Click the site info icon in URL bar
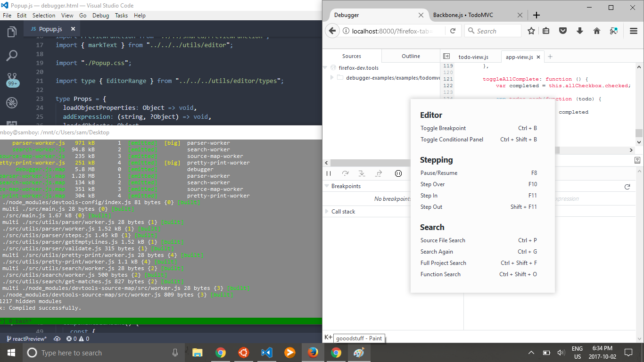The image size is (644, 362). (346, 31)
